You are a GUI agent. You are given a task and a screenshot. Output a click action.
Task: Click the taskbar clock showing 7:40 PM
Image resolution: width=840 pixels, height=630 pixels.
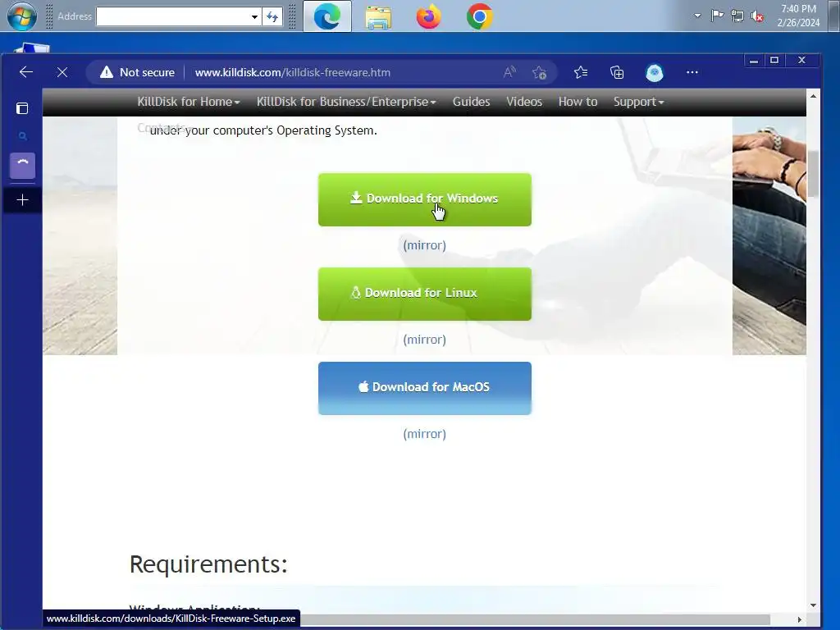(798, 16)
